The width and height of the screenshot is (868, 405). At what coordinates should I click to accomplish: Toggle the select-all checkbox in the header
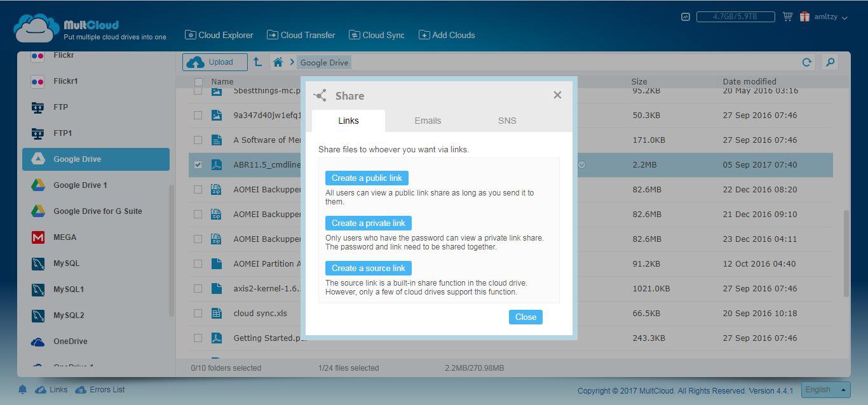tap(198, 82)
